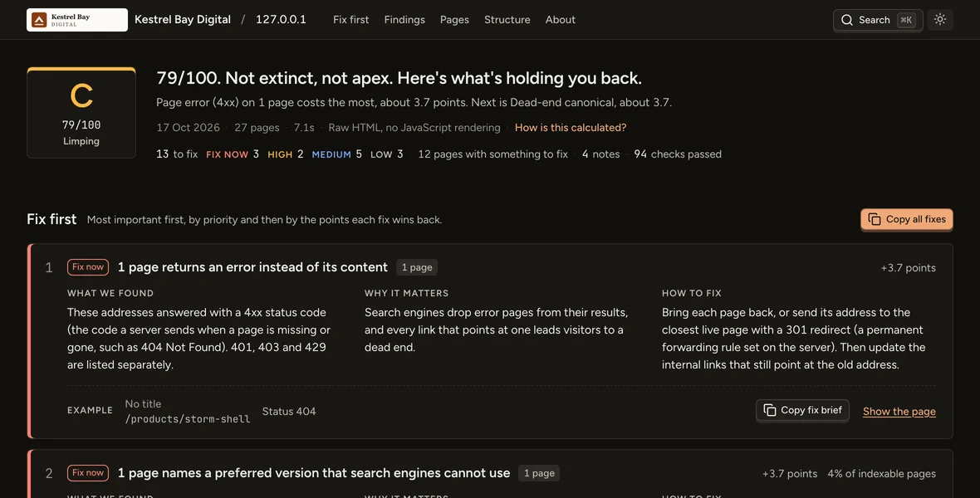Open the About nav item
The height and width of the screenshot is (498, 980).
(560, 20)
